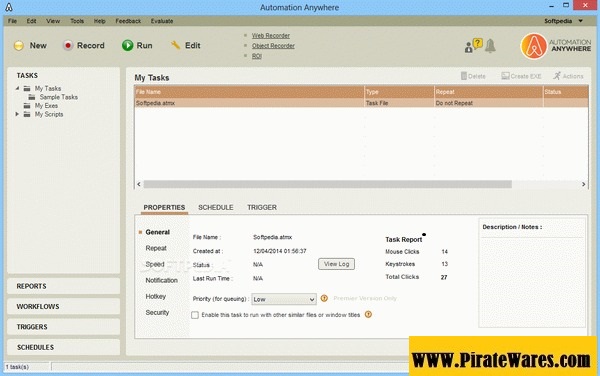Select the Notification properties section
This screenshot has width=600, height=376.
(161, 280)
